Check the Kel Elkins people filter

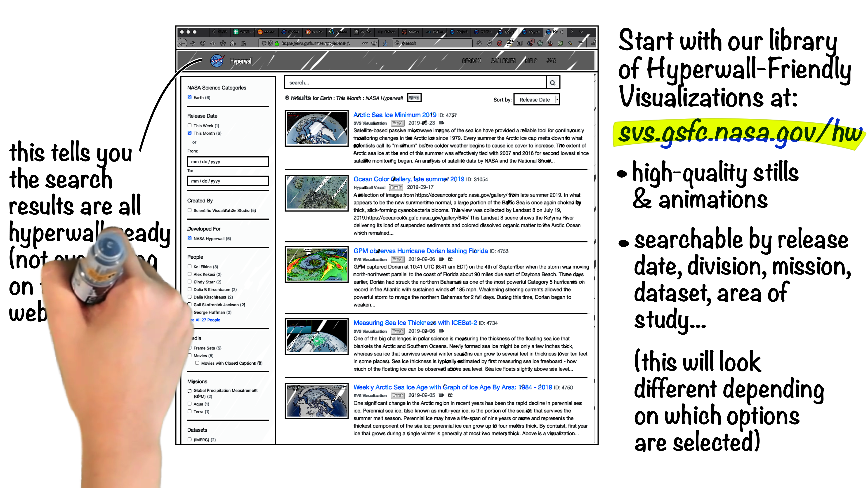(x=189, y=266)
